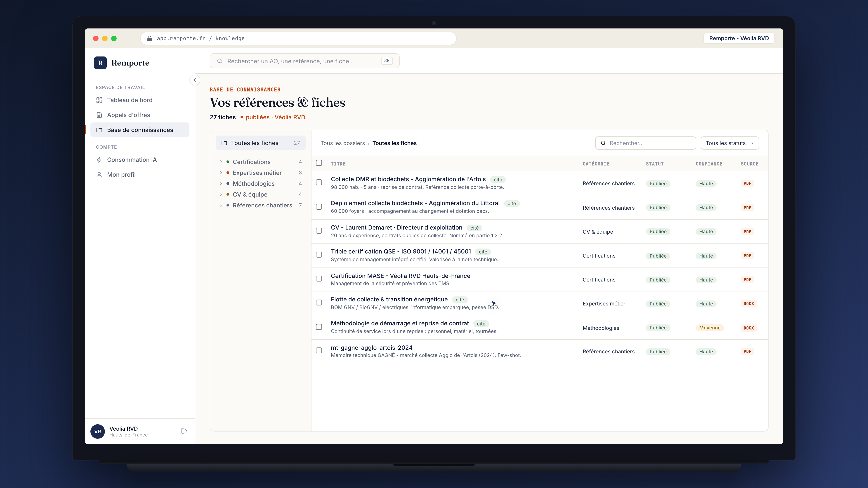Click the DOCX badge for Méthodologie de démarrage
The height and width of the screenshot is (488, 868).
(749, 328)
